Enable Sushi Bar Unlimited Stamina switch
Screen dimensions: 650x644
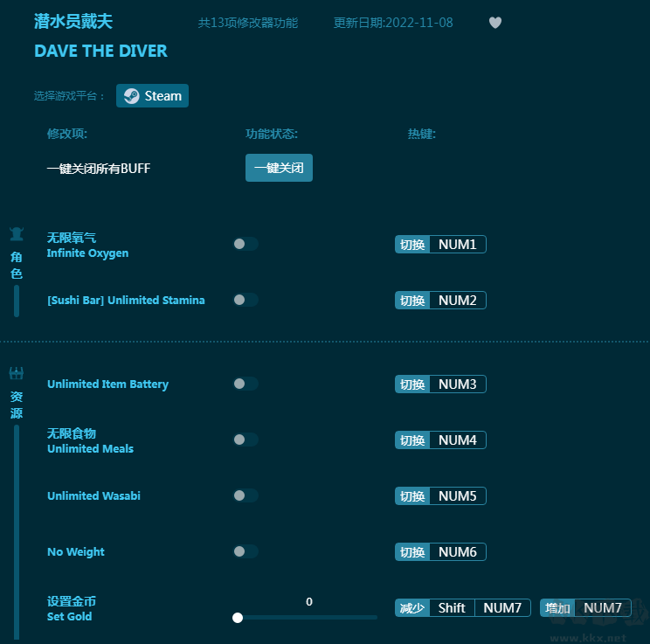click(x=245, y=300)
